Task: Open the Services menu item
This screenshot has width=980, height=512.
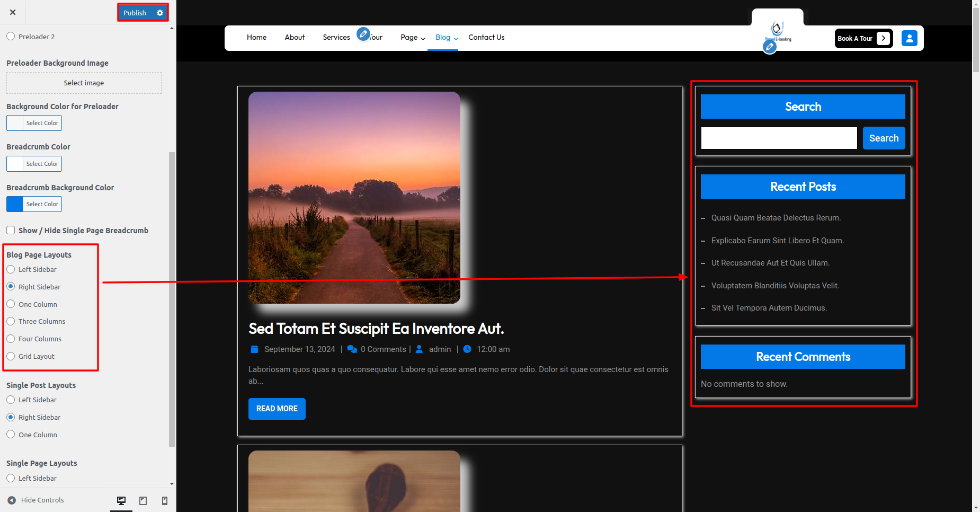Action: coord(336,38)
